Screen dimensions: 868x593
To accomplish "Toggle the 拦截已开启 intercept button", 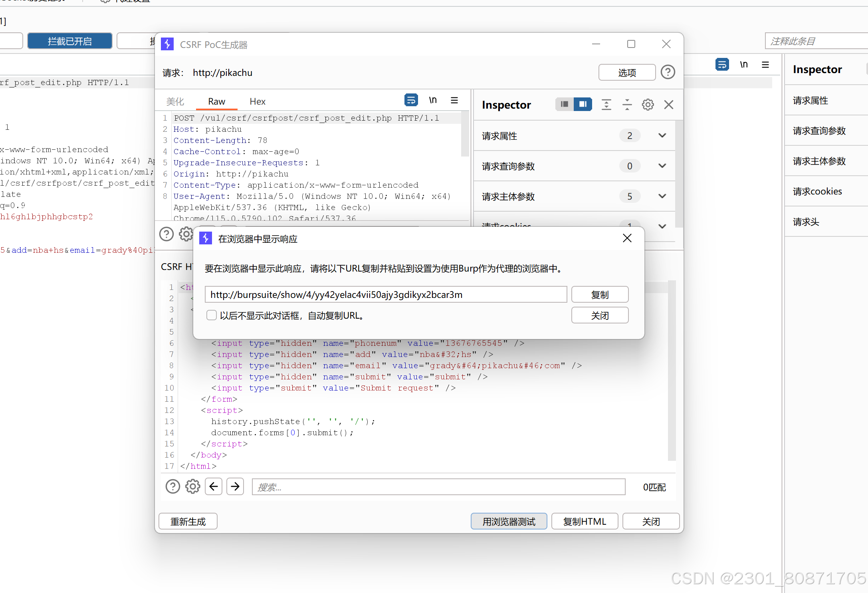I will point(70,41).
